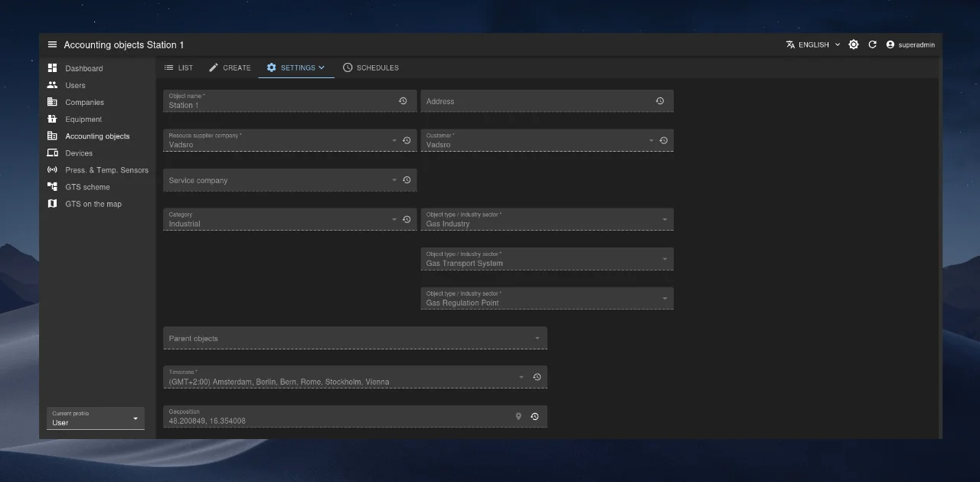The image size is (980, 482).
Task: Expand the Gas Regulation Point dropdown
Action: 546,299
